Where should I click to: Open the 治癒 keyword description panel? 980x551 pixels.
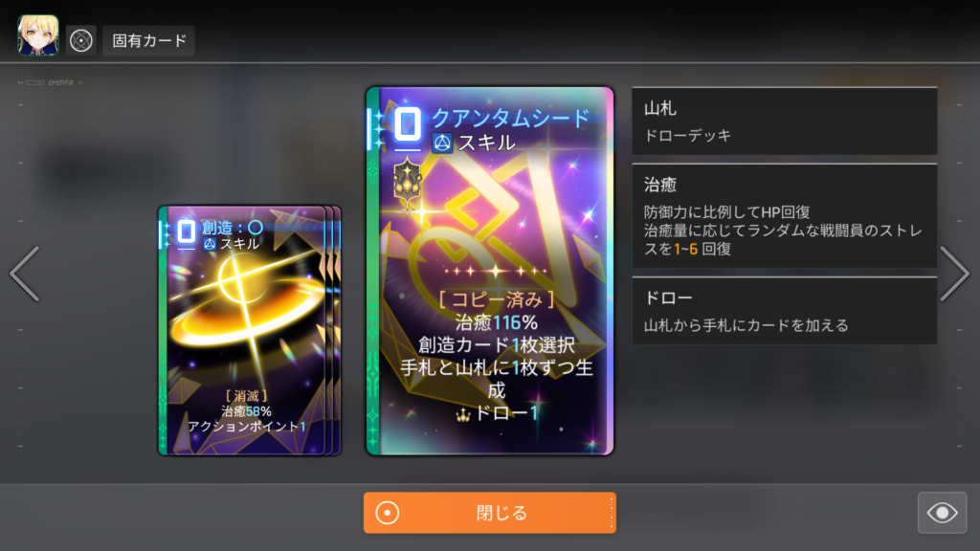[785, 216]
